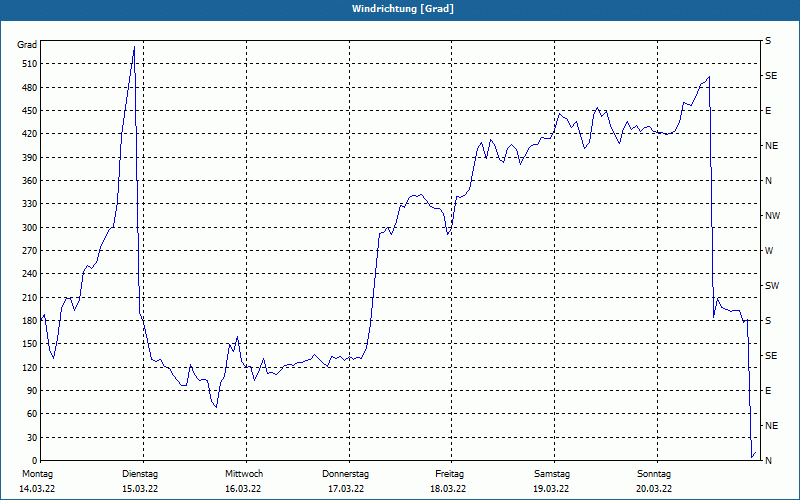Click the Montag day label
Image resolution: width=800 pixels, height=500 pixels.
click(38, 474)
